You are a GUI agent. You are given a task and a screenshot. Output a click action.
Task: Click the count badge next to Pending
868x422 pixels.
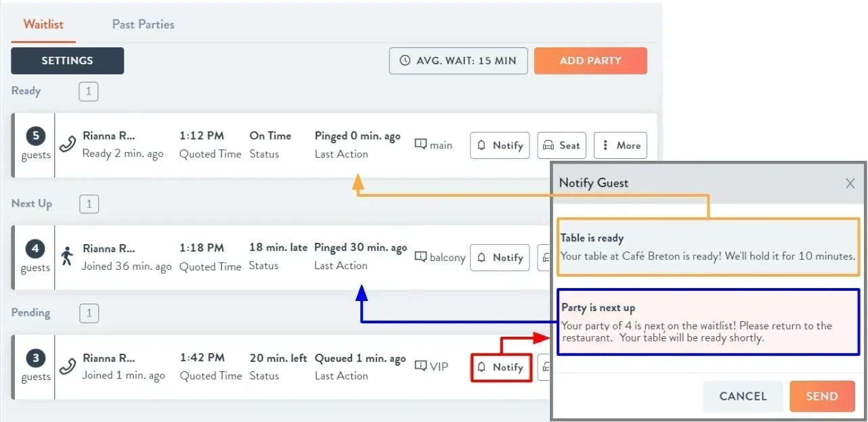pyautogui.click(x=89, y=313)
